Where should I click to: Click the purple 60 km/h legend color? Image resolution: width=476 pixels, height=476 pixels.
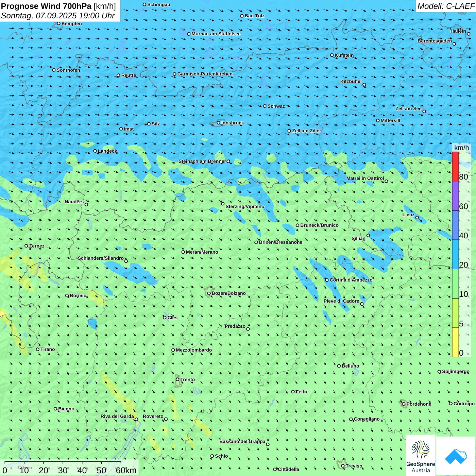click(x=455, y=196)
